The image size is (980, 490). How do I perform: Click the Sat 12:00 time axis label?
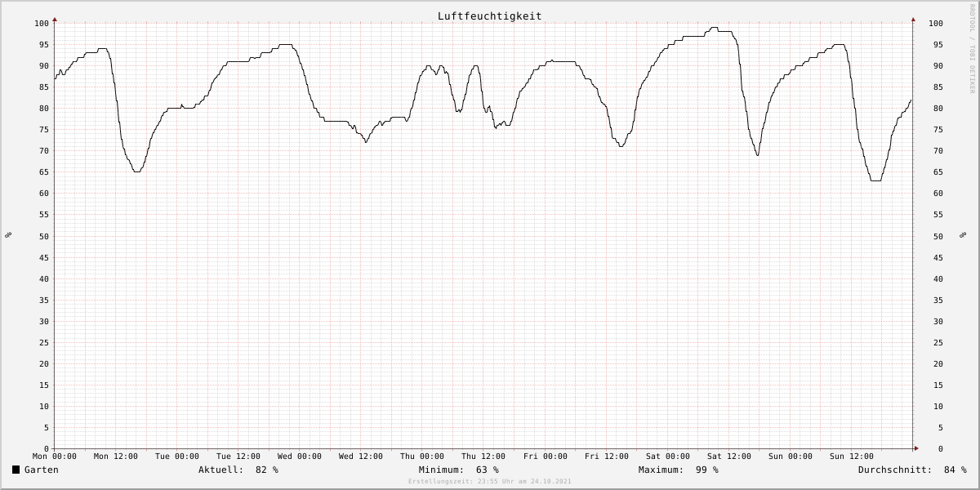tap(729, 457)
